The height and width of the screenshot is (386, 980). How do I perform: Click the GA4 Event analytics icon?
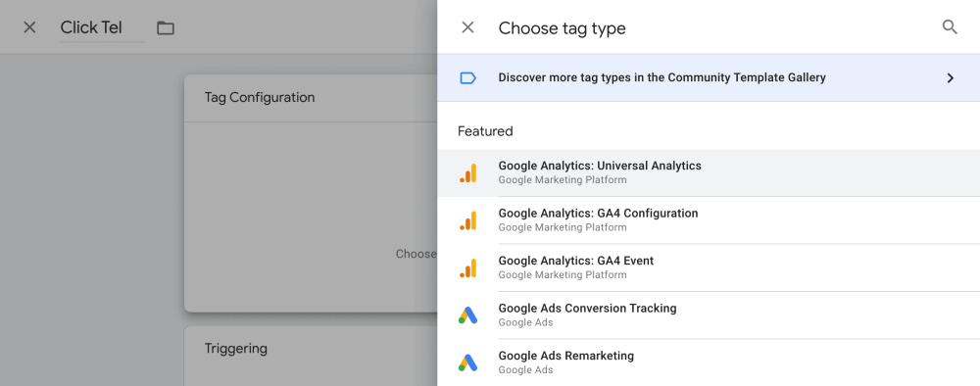[468, 268]
